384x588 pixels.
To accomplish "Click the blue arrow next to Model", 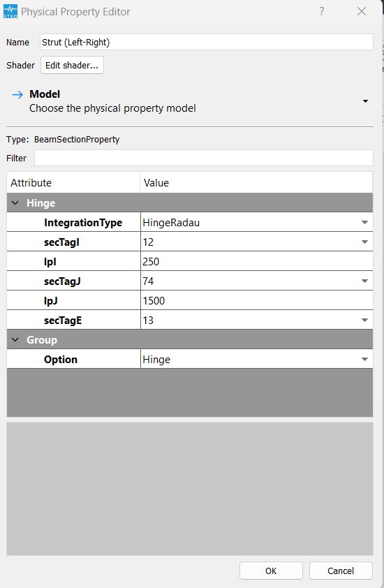I will (x=17, y=94).
